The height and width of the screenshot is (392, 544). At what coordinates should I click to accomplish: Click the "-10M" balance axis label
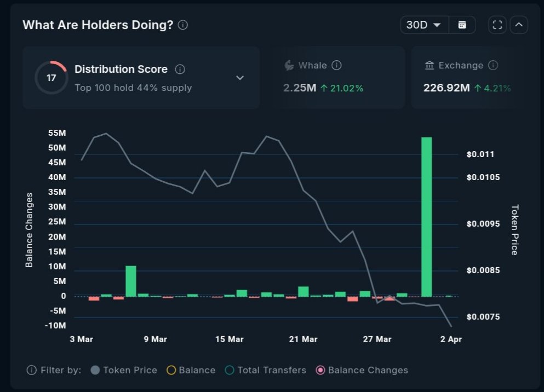click(55, 326)
